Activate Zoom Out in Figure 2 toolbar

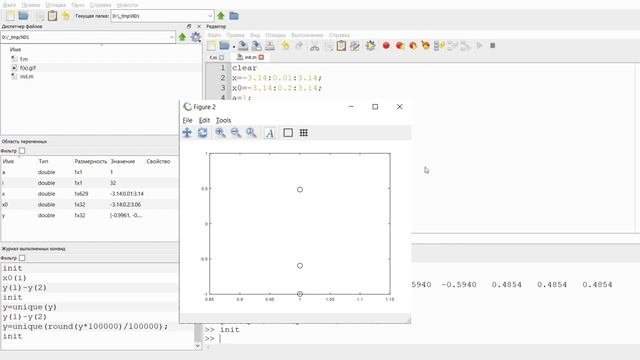(236, 133)
